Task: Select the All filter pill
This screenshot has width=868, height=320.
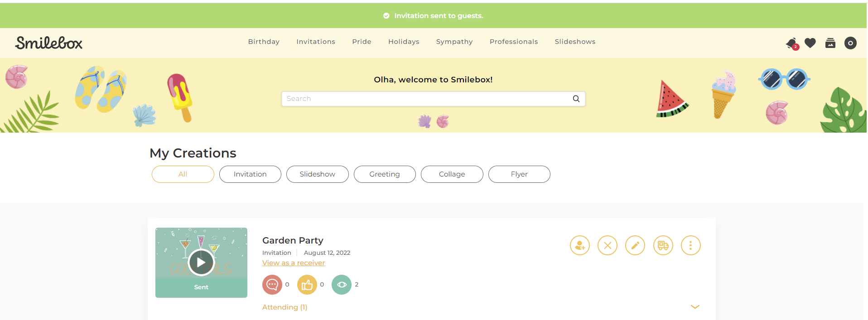Action: coord(183,174)
